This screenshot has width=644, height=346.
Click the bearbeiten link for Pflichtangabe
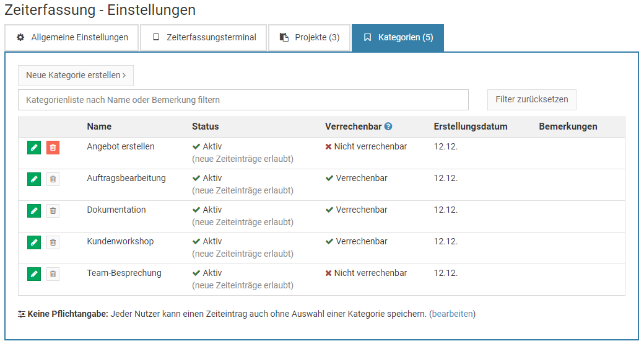point(453,314)
